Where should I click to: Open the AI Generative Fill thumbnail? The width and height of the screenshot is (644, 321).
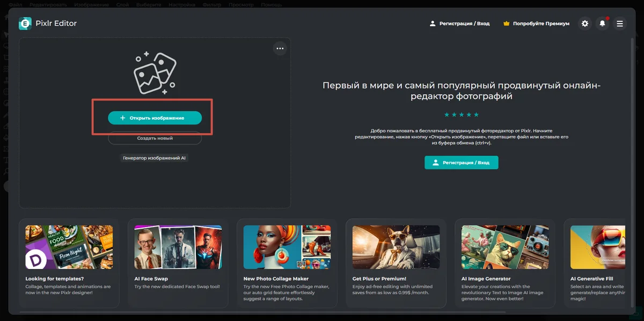[x=598, y=247]
